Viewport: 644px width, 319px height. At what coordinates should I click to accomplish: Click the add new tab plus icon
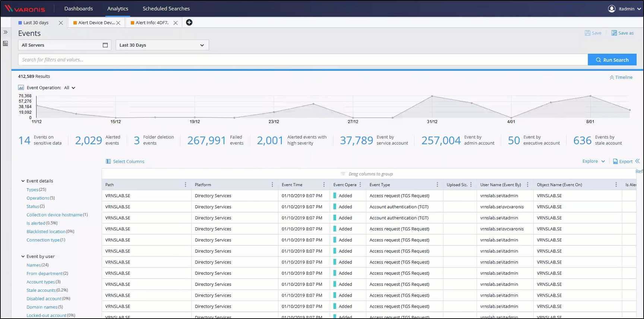coord(189,22)
